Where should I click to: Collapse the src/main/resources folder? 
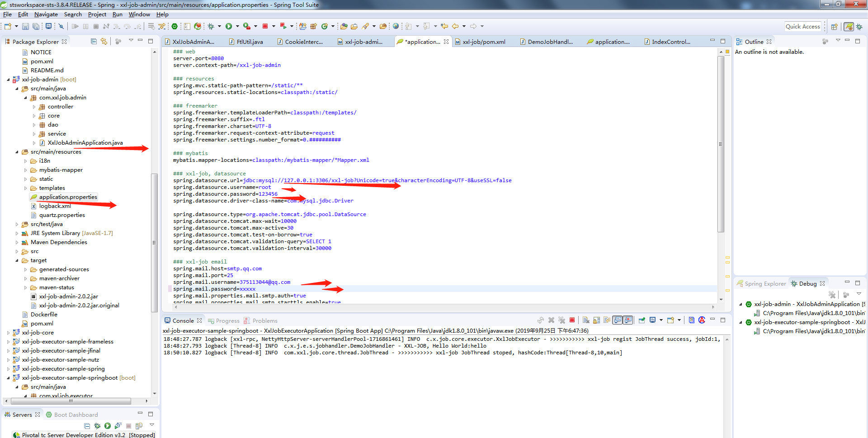tap(17, 151)
